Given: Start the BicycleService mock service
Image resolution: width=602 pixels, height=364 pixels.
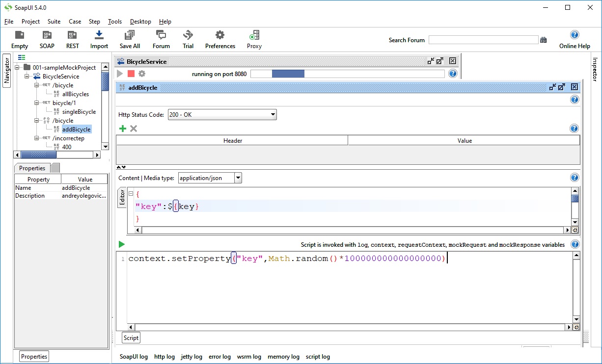Looking at the screenshot, I should [119, 74].
